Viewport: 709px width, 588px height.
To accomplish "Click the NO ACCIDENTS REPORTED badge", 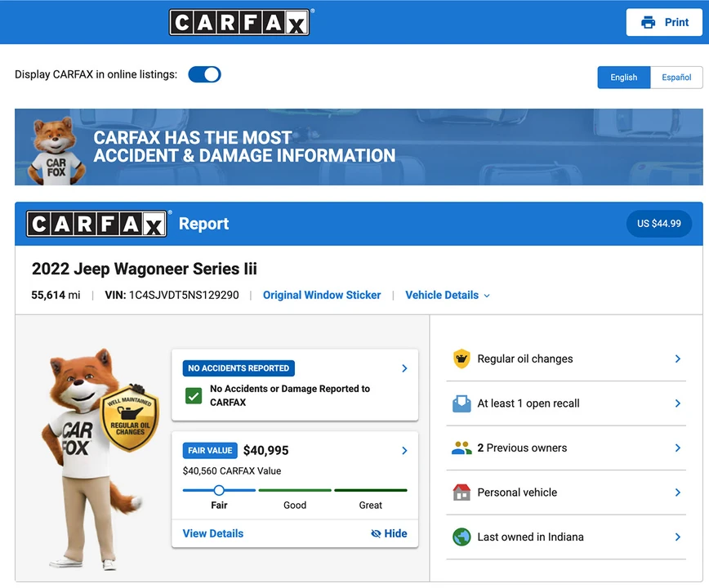I will 239,368.
